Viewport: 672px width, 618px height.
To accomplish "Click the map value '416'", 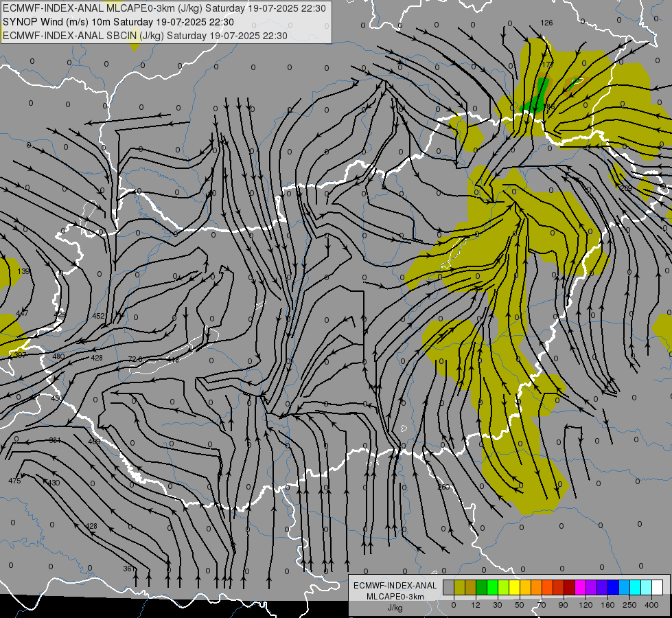I will coord(173,360).
